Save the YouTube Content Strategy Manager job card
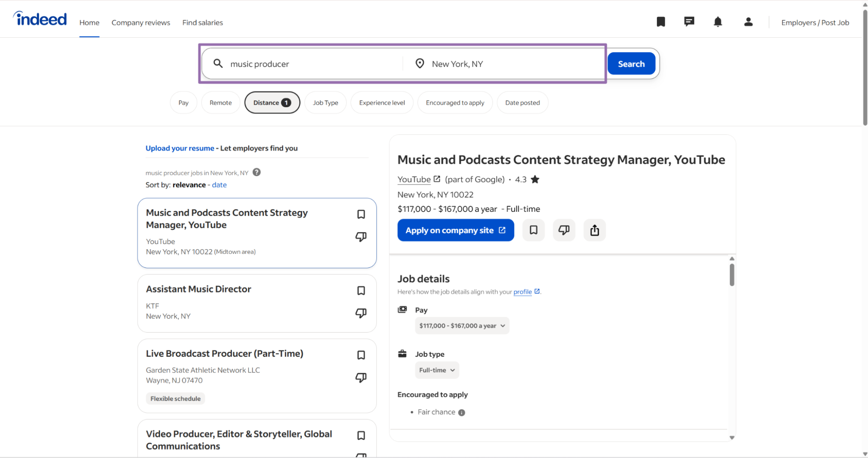This screenshot has width=868, height=458. (x=361, y=214)
